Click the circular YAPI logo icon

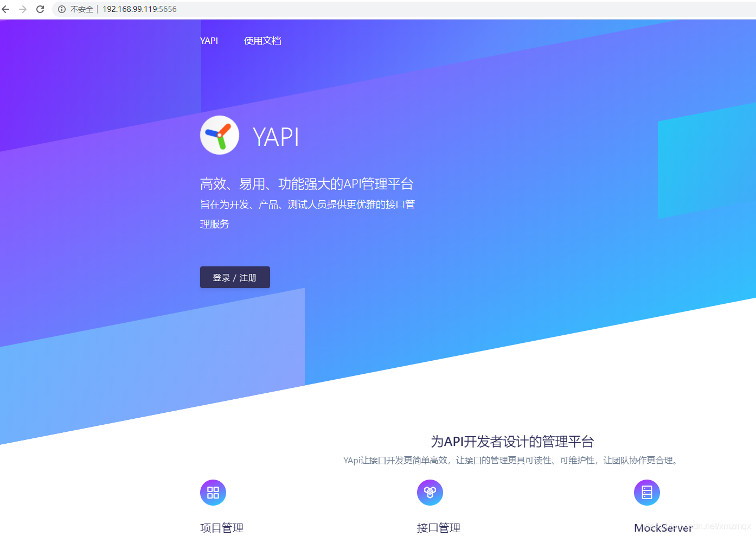[x=220, y=135]
